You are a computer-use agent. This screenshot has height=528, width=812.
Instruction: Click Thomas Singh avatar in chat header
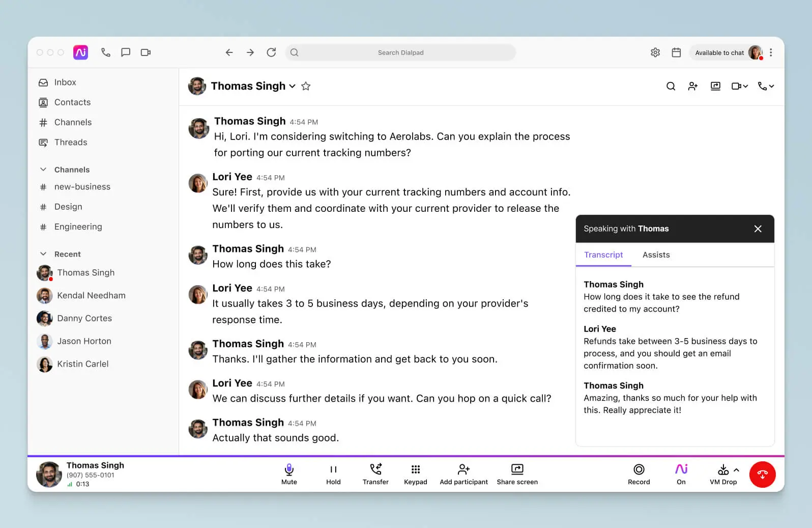(x=197, y=86)
